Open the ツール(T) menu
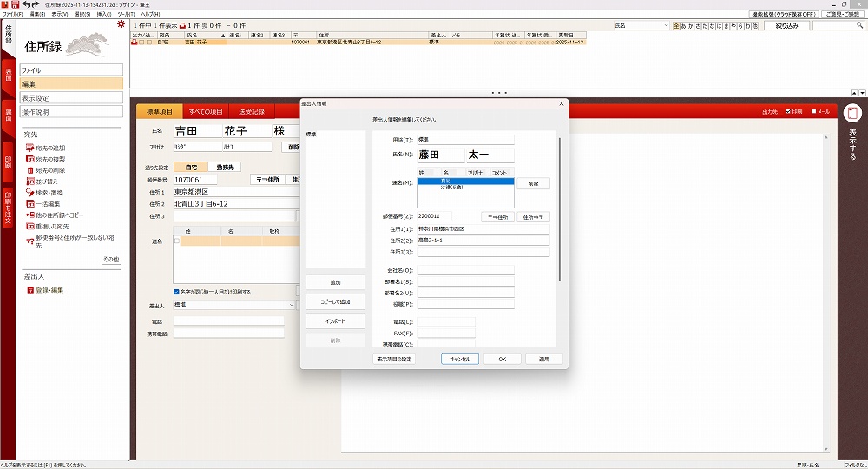Screen dimensions: 868x469 point(126,15)
